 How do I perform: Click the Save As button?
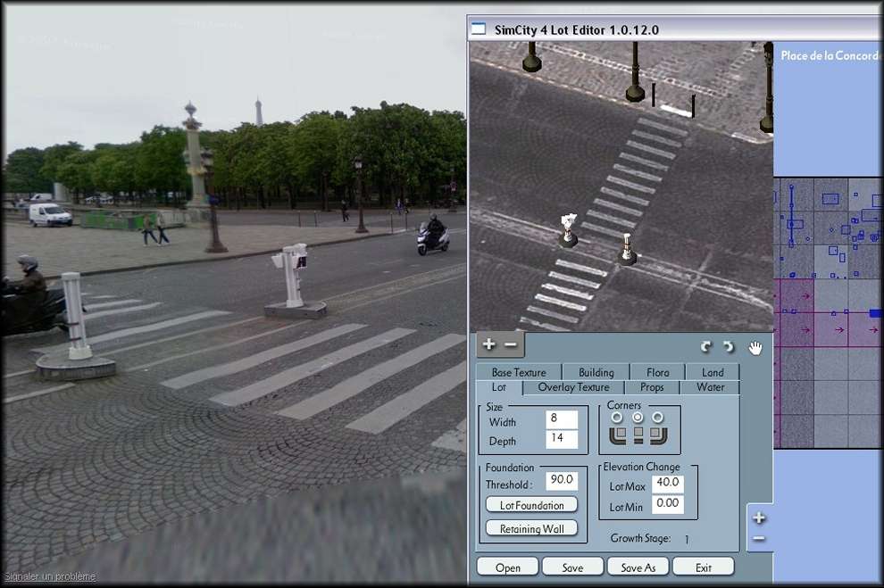pos(638,567)
